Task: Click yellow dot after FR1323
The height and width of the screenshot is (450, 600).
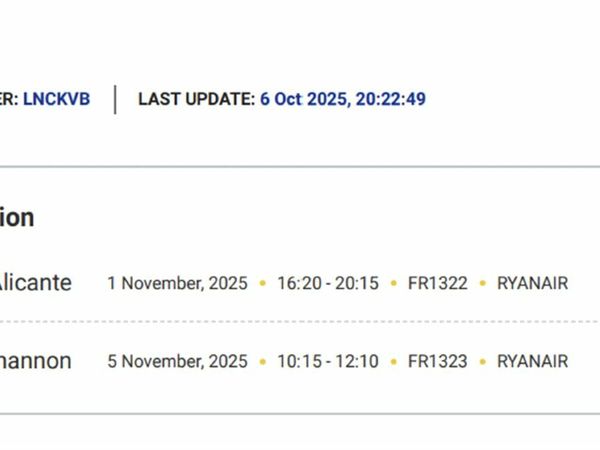Action: coord(482,362)
